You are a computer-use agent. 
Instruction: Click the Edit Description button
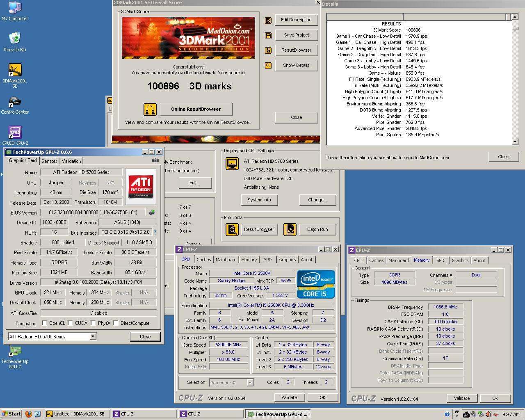[x=296, y=20]
